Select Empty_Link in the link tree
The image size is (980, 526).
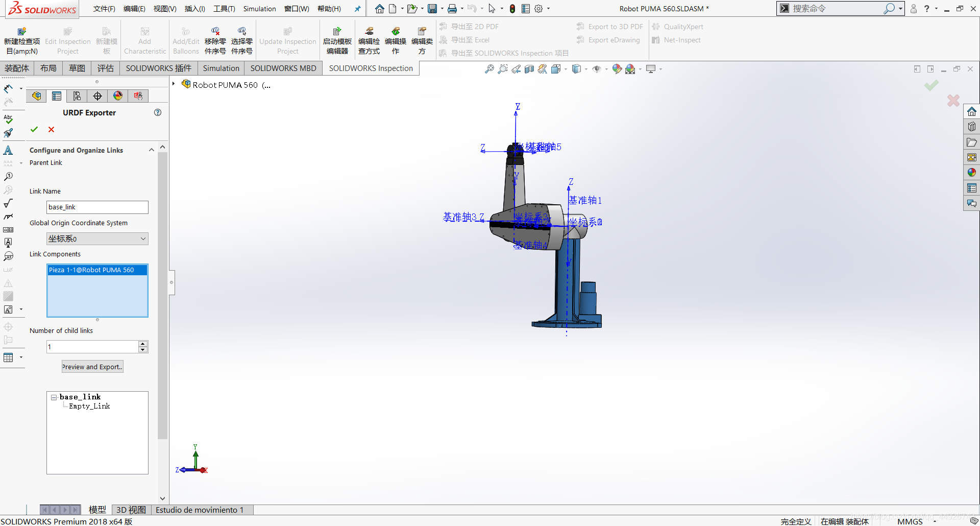pos(89,407)
